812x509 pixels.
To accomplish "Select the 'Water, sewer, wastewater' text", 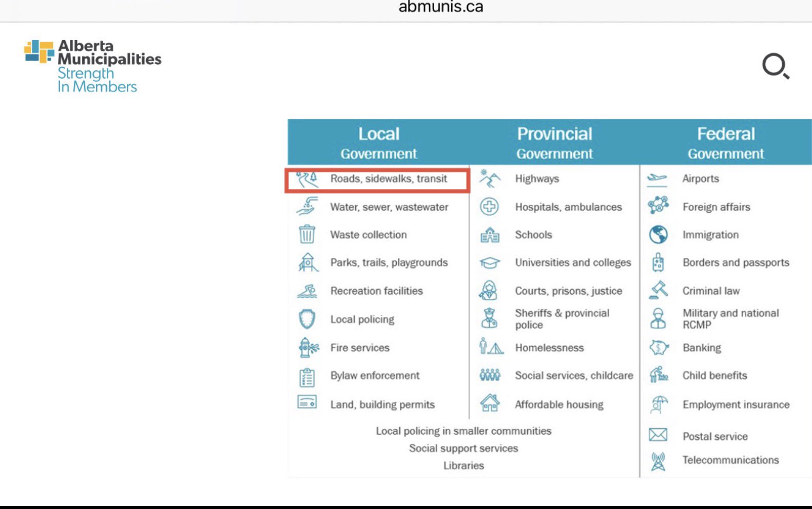I will click(x=389, y=207).
